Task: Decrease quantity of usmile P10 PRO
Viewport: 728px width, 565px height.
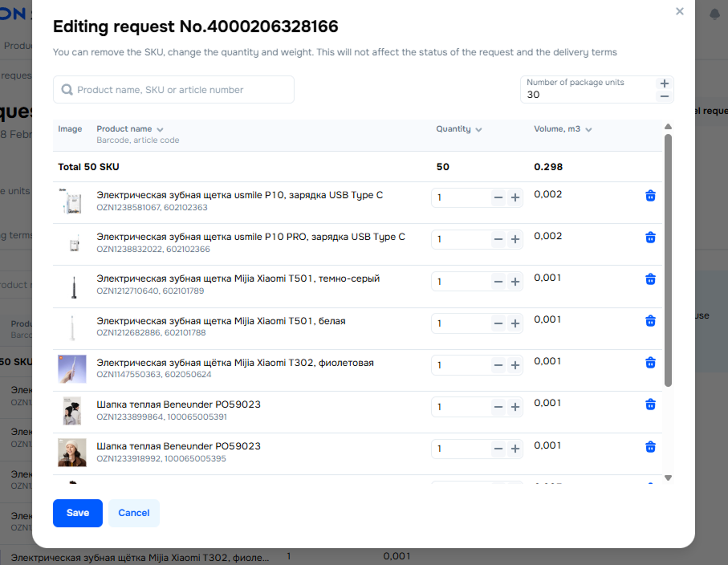Action: click(x=498, y=239)
